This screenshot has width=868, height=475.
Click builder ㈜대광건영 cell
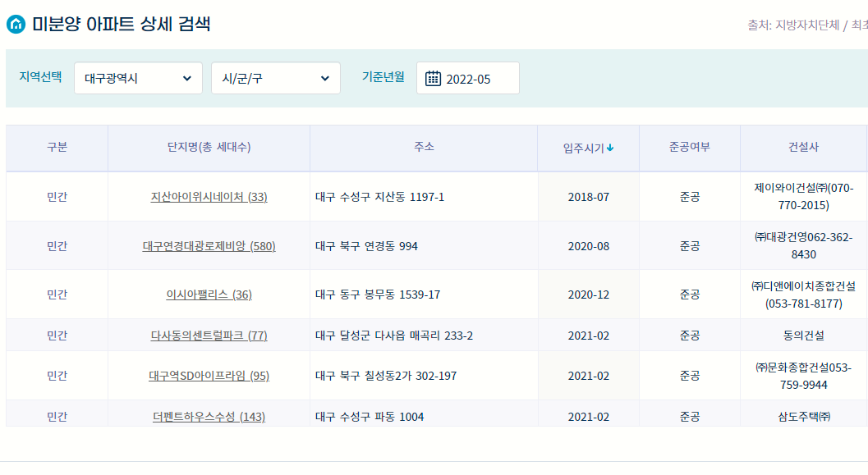pyautogui.click(x=803, y=246)
